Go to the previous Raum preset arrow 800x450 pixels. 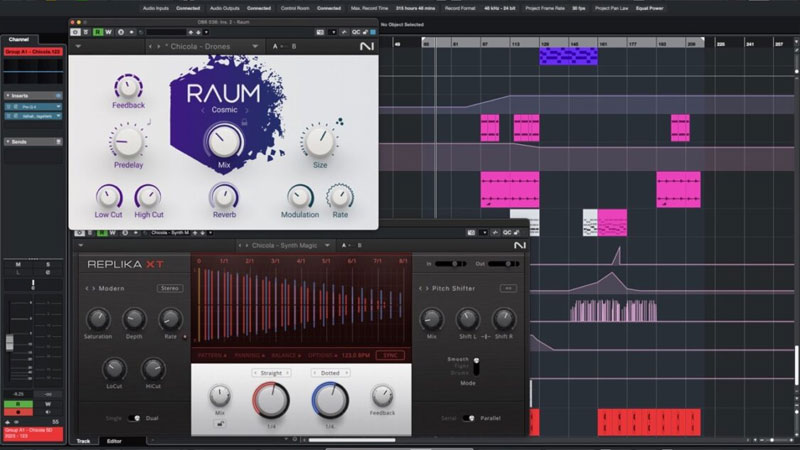(x=150, y=46)
